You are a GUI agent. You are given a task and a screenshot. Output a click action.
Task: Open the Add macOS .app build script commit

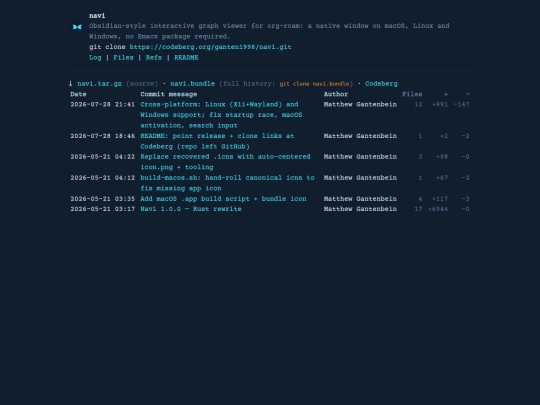click(x=223, y=199)
